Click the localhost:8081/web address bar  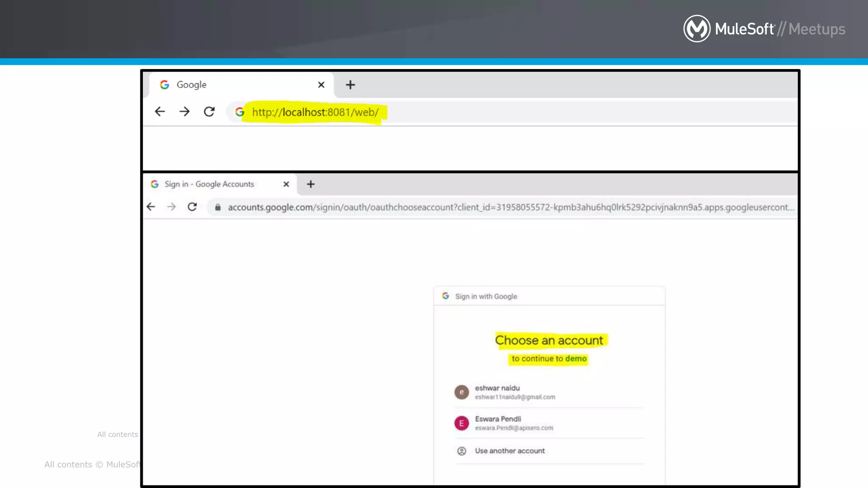[512, 112]
